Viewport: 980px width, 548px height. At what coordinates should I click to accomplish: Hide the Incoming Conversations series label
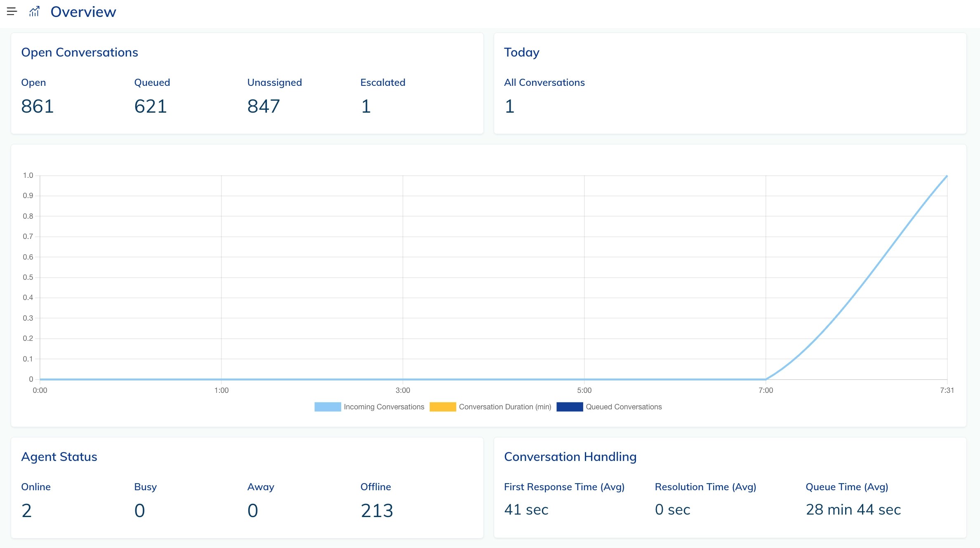[x=384, y=407]
